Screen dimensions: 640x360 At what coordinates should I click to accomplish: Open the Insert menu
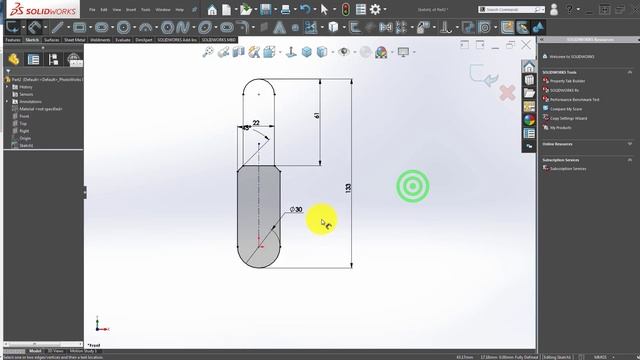pyautogui.click(x=131, y=9)
